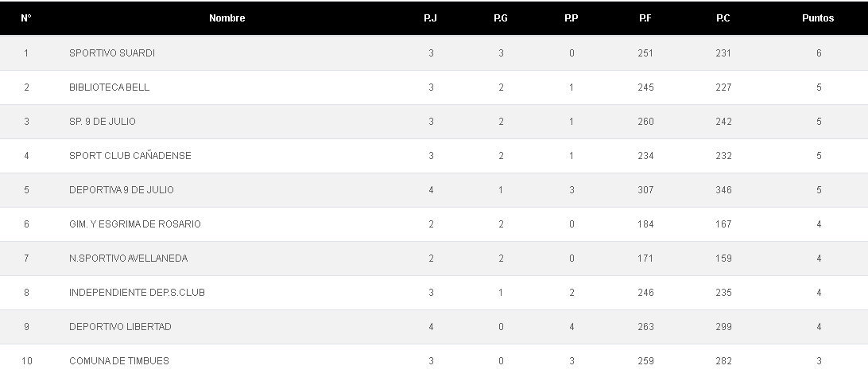Select Deportiva 9 de Julio's 307 value
Viewport: 868px width, 381px height.
tap(645, 190)
